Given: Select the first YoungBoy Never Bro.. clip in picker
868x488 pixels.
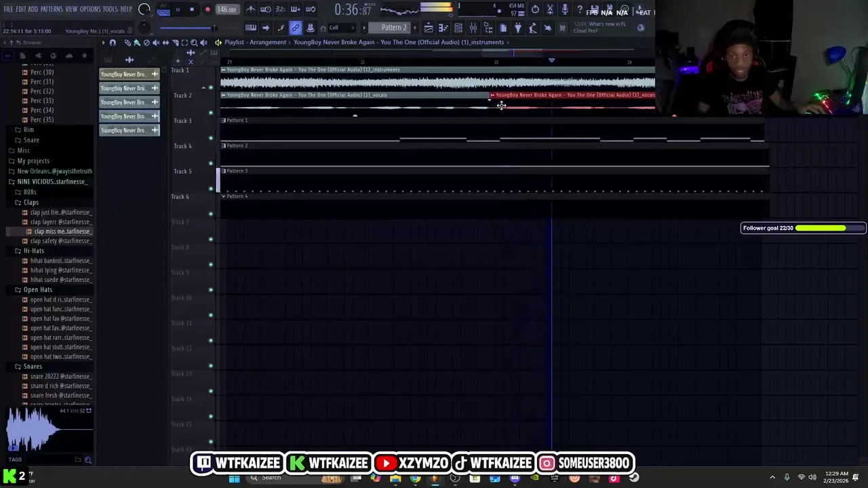Looking at the screenshot, I should pyautogui.click(x=129, y=74).
